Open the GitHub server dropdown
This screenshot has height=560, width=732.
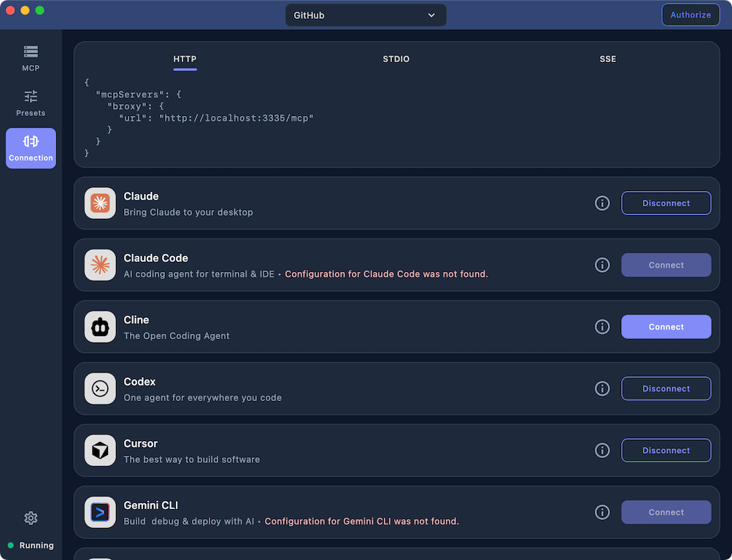click(365, 15)
